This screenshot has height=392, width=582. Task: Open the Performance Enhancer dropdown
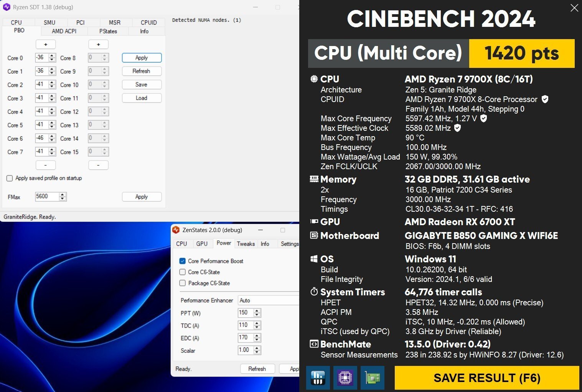268,300
